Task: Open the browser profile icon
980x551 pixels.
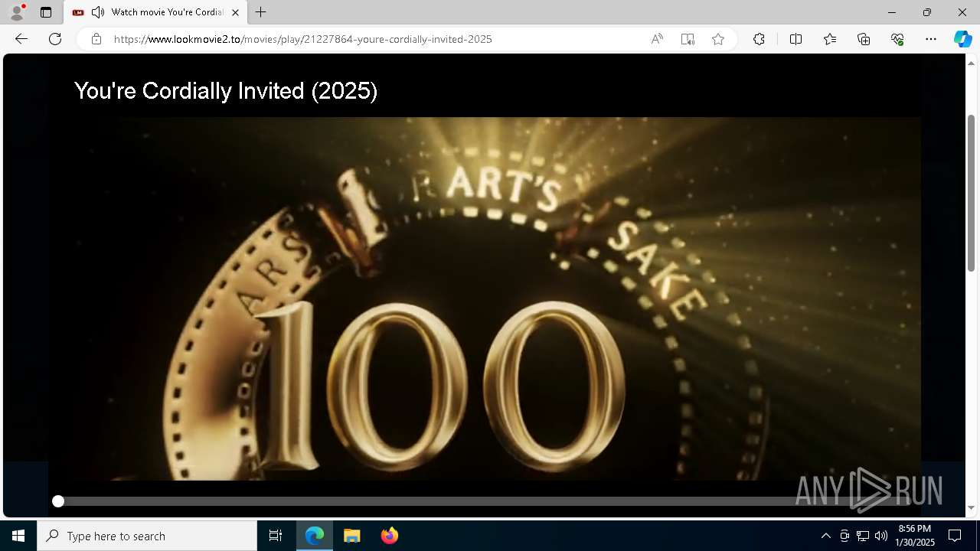Action: click(x=17, y=12)
